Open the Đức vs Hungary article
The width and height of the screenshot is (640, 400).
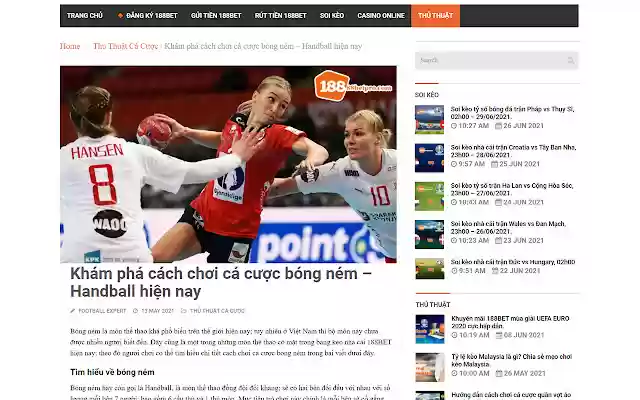click(x=513, y=262)
